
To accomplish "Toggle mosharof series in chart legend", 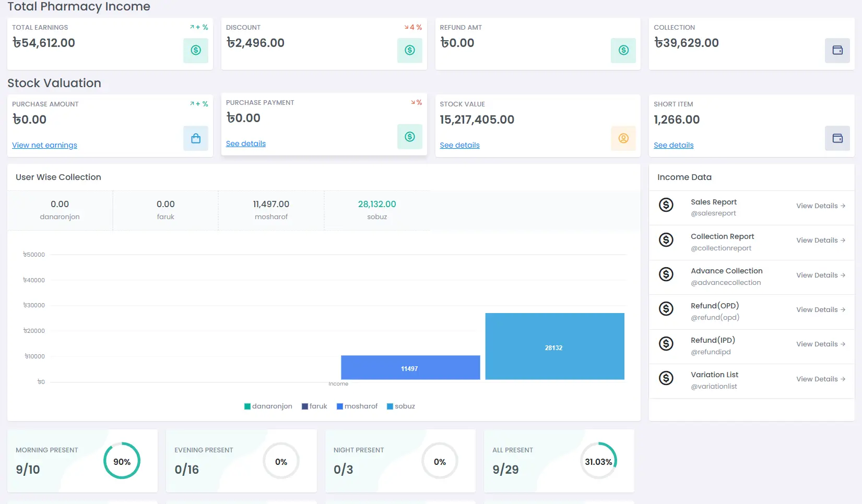I will point(357,406).
